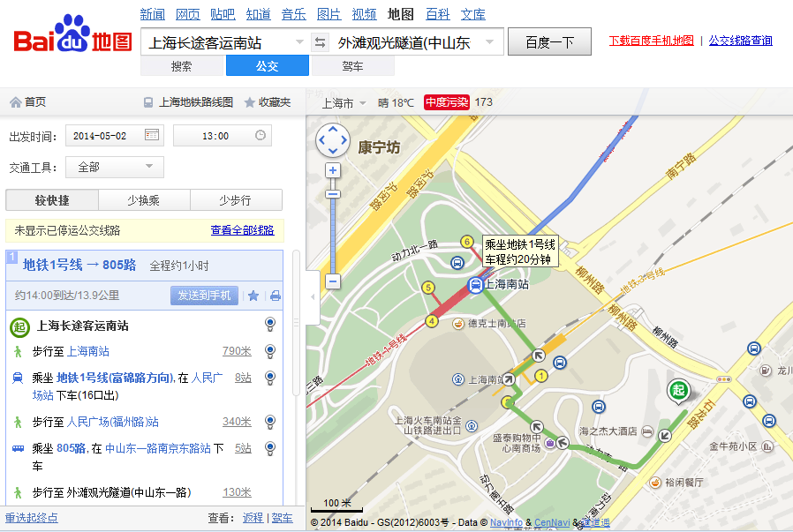Click the 返程 link
The height and width of the screenshot is (532, 793).
pyautogui.click(x=253, y=518)
